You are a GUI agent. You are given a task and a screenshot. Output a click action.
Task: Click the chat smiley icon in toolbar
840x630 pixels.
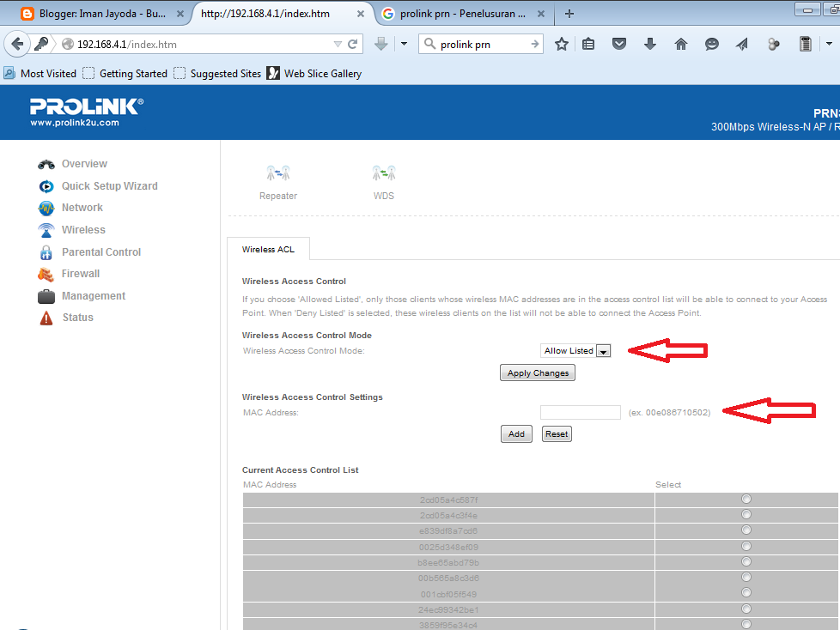(711, 44)
